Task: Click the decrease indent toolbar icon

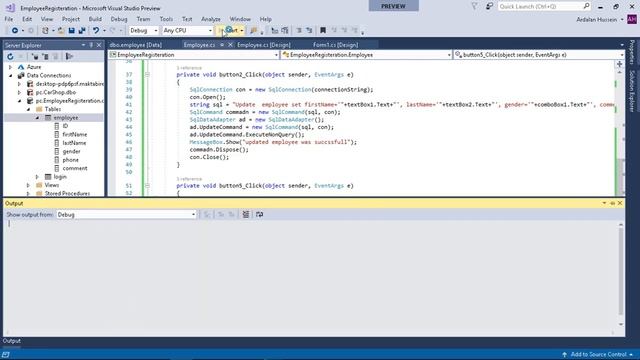Action: pyautogui.click(x=299, y=31)
